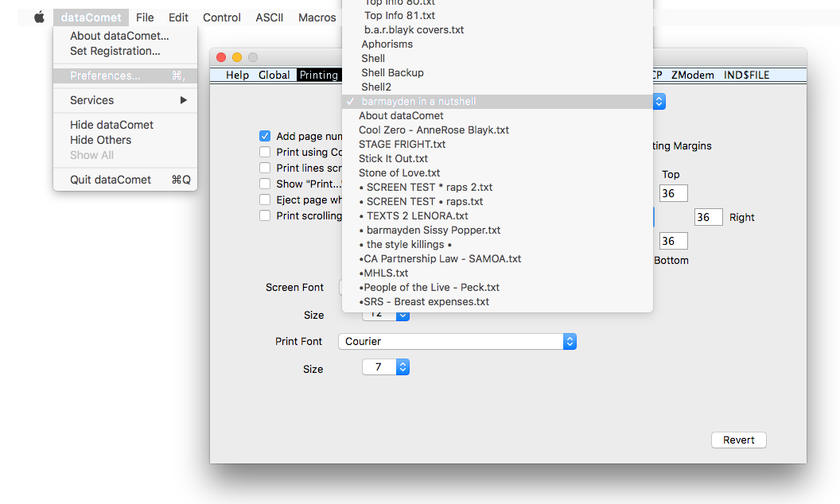The height and width of the screenshot is (504, 840).
Task: Select Preferences... menu item
Action: pyautogui.click(x=125, y=76)
